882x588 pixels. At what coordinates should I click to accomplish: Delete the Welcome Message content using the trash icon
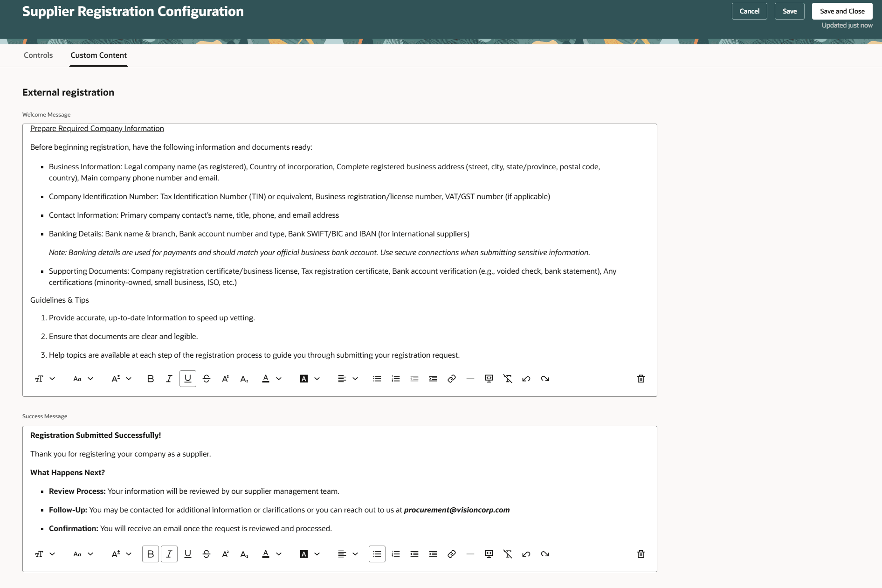(x=641, y=379)
